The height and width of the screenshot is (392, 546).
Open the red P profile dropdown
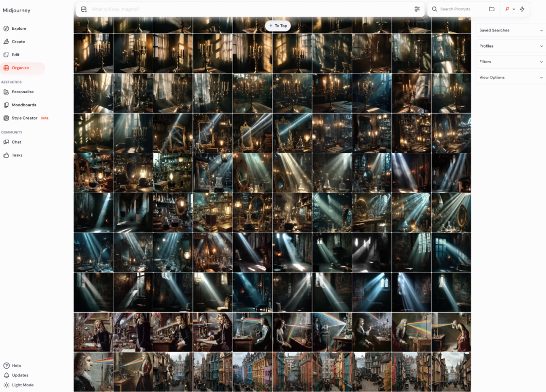510,9
